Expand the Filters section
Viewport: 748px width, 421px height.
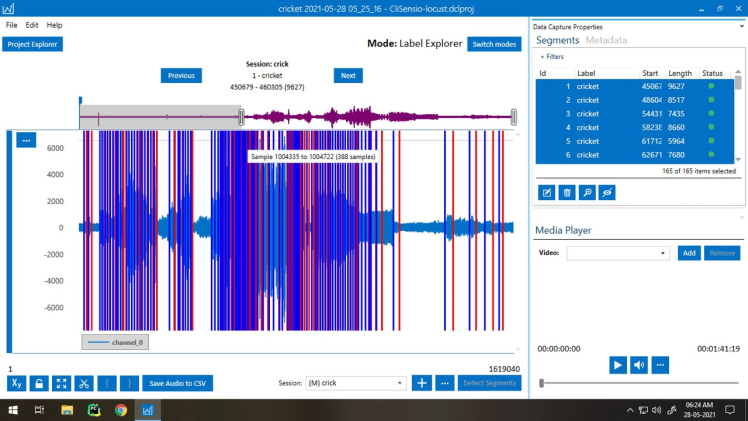point(552,57)
